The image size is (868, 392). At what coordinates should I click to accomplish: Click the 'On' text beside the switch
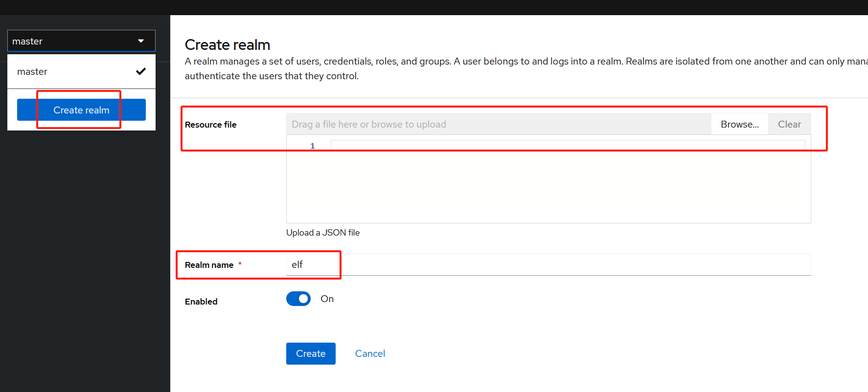327,299
